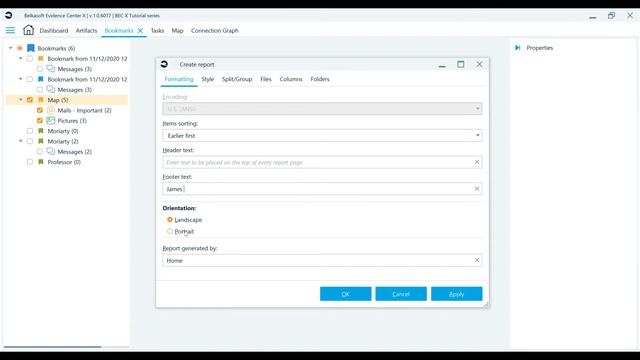Select the Professor (0) tree row
Viewport: 640px width, 360px height.
tap(64, 162)
